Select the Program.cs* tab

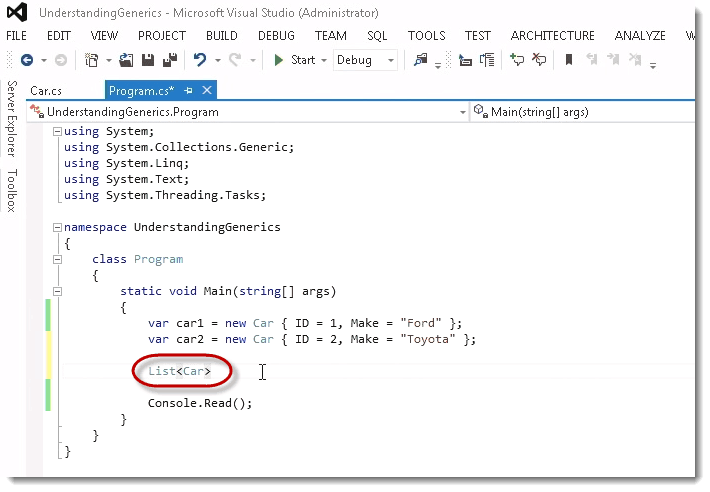[x=141, y=91]
